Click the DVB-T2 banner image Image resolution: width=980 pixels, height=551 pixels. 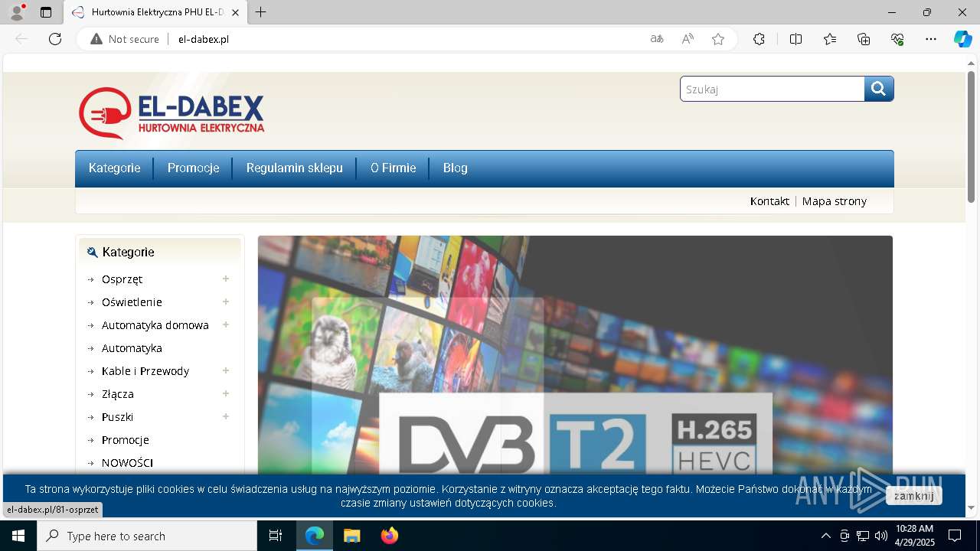[x=575, y=355]
